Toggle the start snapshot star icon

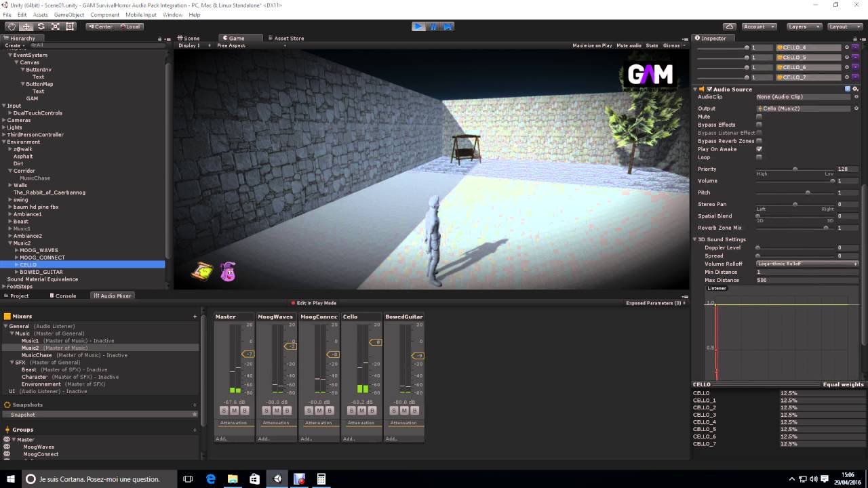pyautogui.click(x=195, y=414)
